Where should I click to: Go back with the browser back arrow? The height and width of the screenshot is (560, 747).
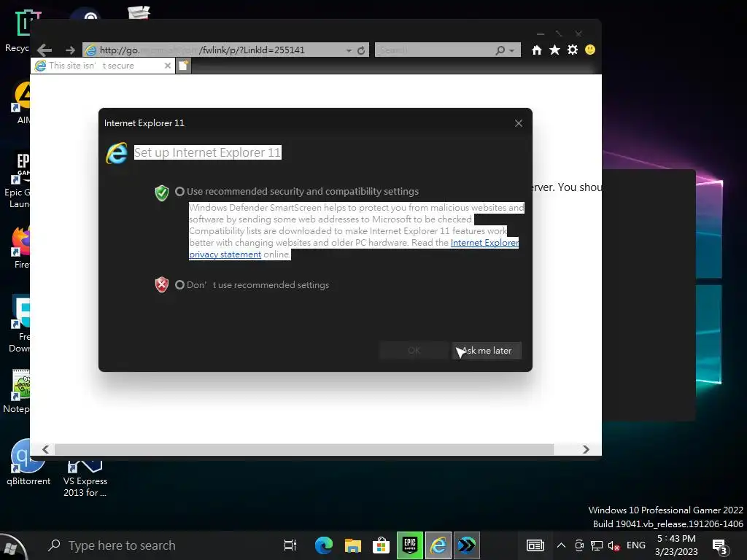pyautogui.click(x=44, y=50)
